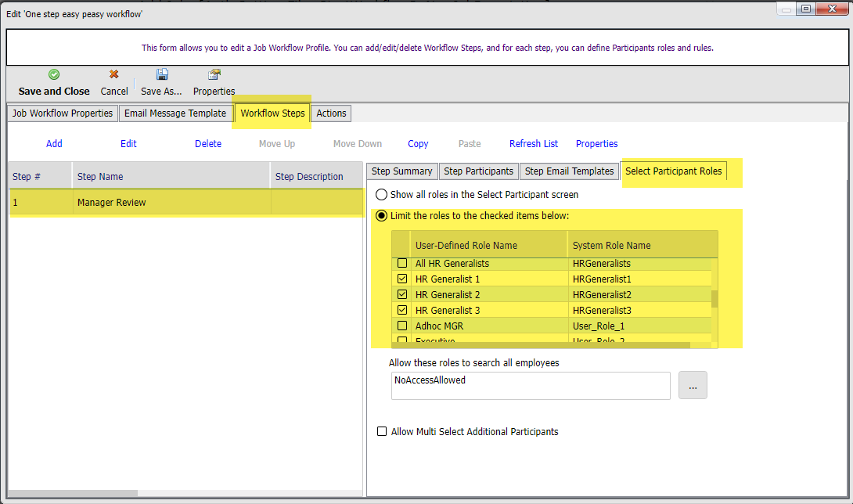Image resolution: width=853 pixels, height=504 pixels.
Task: Choose Limit the roles to checked items
Action: [x=382, y=215]
